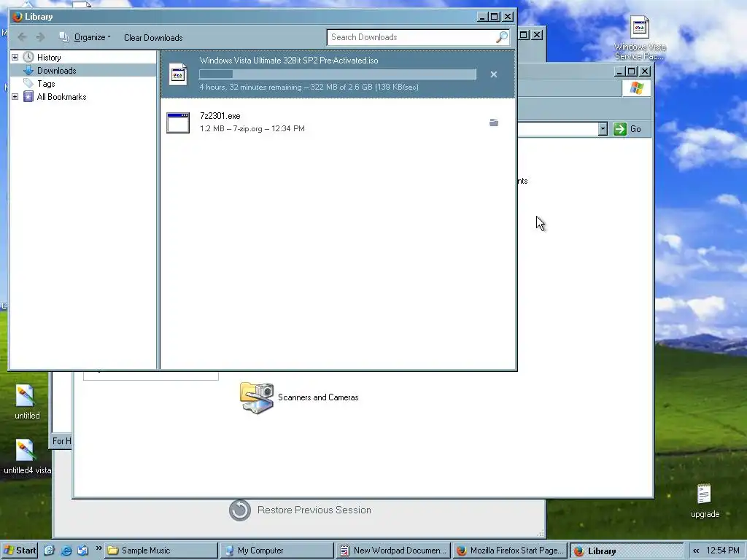Viewport: 747px width, 560px height.
Task: Open containing folder for 7z2301.exe
Action: (x=494, y=122)
